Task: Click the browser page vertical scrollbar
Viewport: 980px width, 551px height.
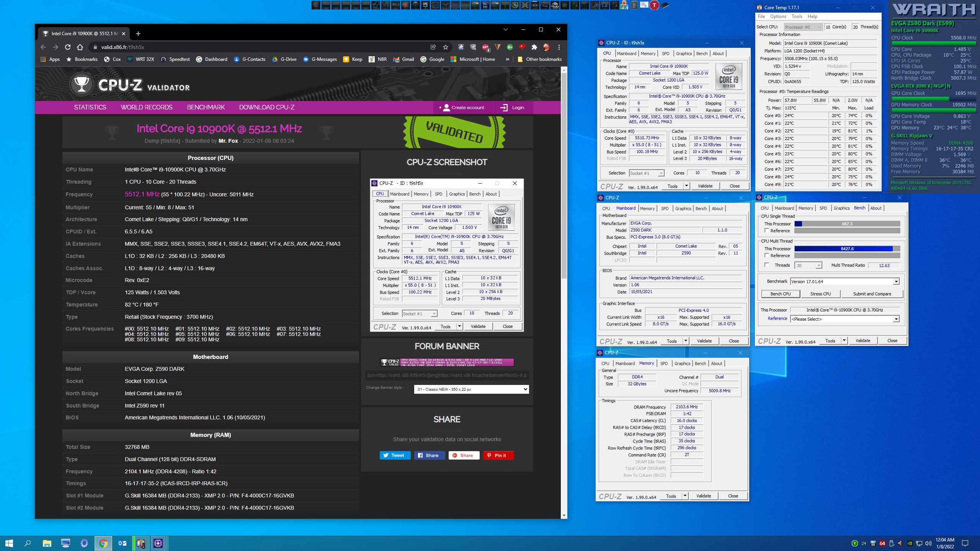Action: [563, 176]
